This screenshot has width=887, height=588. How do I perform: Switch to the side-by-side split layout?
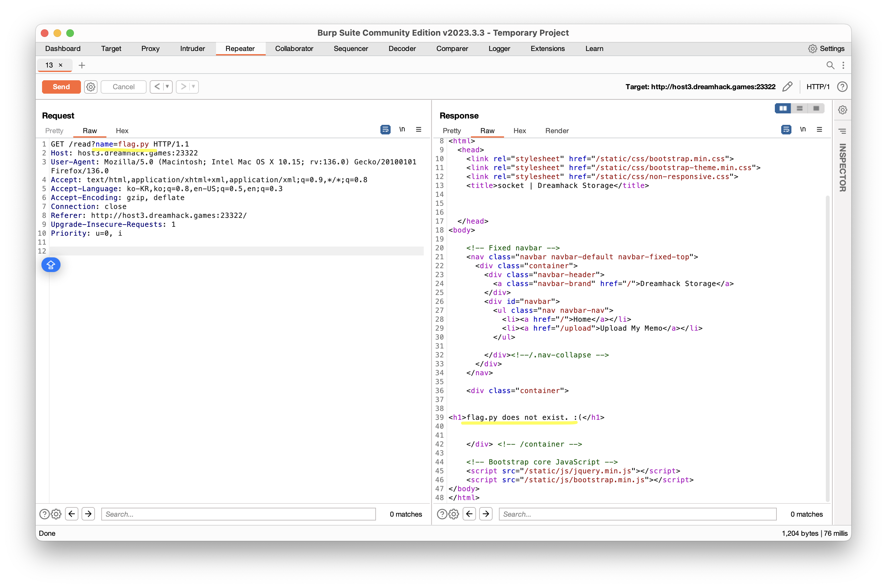[x=783, y=108]
